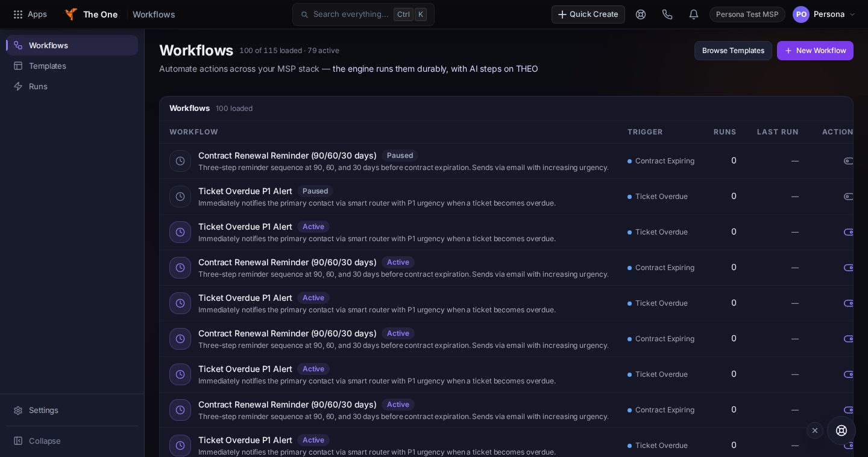Open the phone dialer icon
The width and height of the screenshot is (868, 457).
(x=667, y=14)
